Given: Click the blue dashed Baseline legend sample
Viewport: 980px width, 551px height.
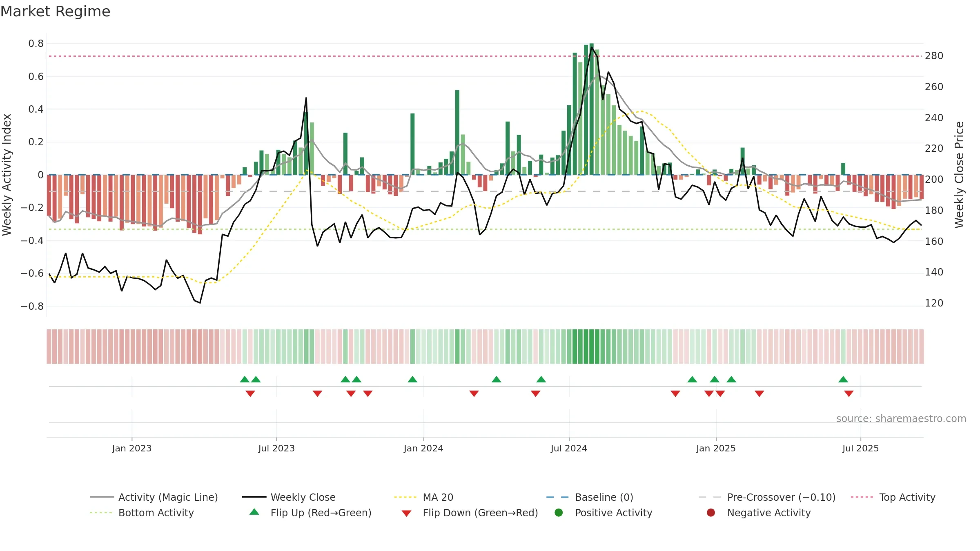Looking at the screenshot, I should click(x=559, y=497).
